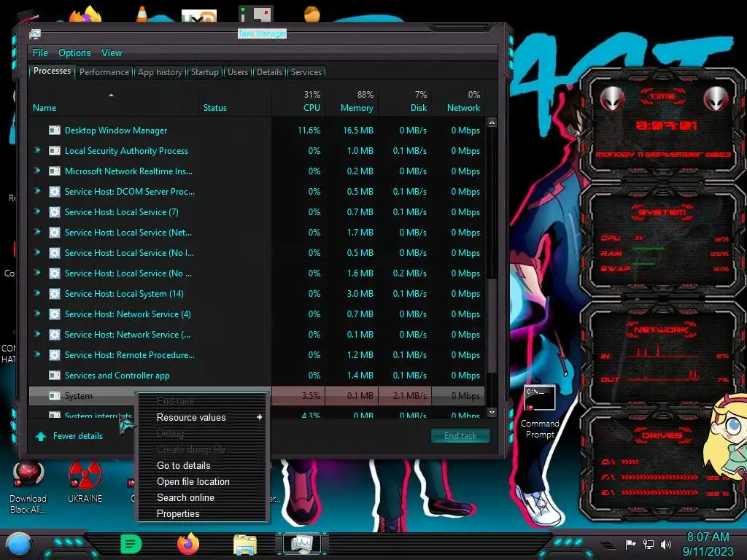747x560 pixels.
Task: Switch to the Startup tab
Action: point(204,72)
